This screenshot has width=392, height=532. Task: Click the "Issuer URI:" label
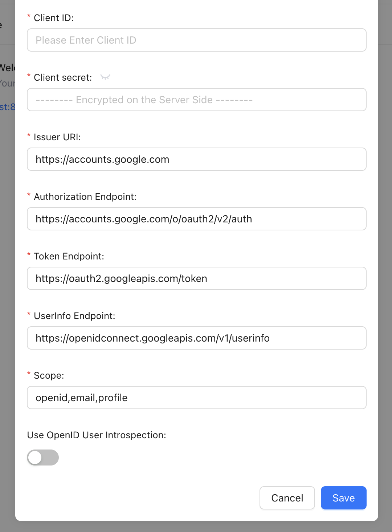(57, 137)
